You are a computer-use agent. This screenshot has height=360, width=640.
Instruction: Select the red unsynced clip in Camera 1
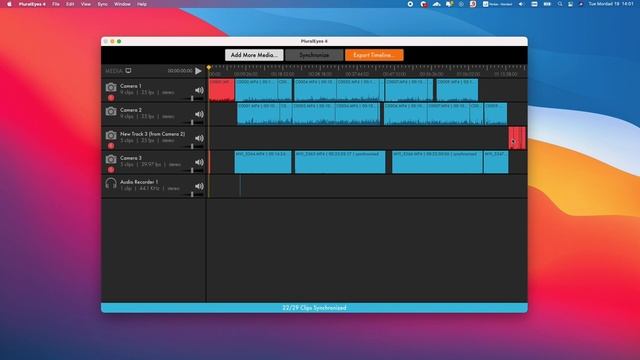(x=222, y=90)
